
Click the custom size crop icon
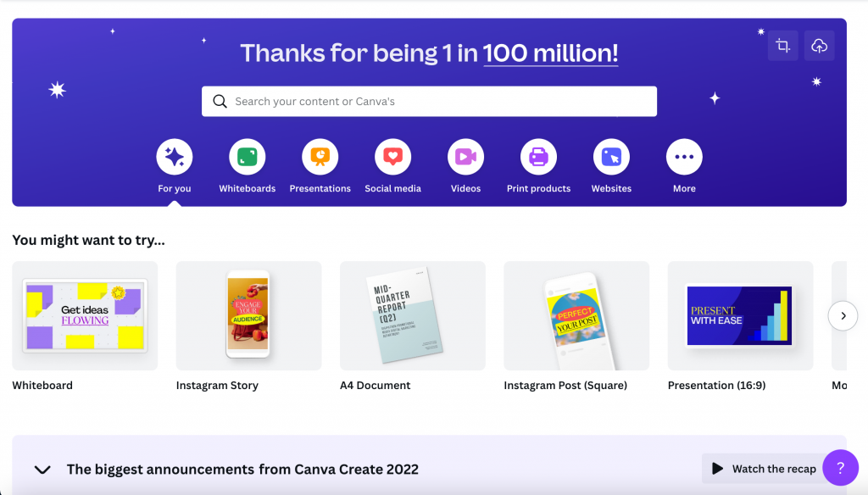(782, 46)
